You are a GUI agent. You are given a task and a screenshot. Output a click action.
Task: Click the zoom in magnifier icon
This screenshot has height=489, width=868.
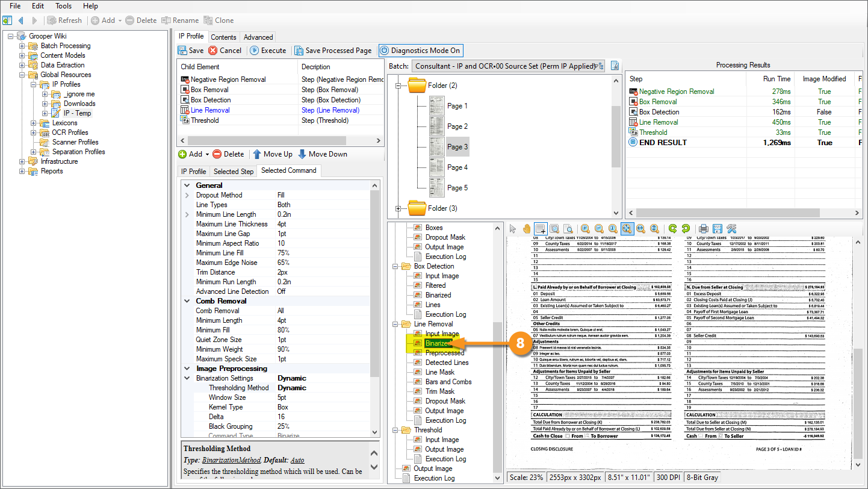[584, 229]
